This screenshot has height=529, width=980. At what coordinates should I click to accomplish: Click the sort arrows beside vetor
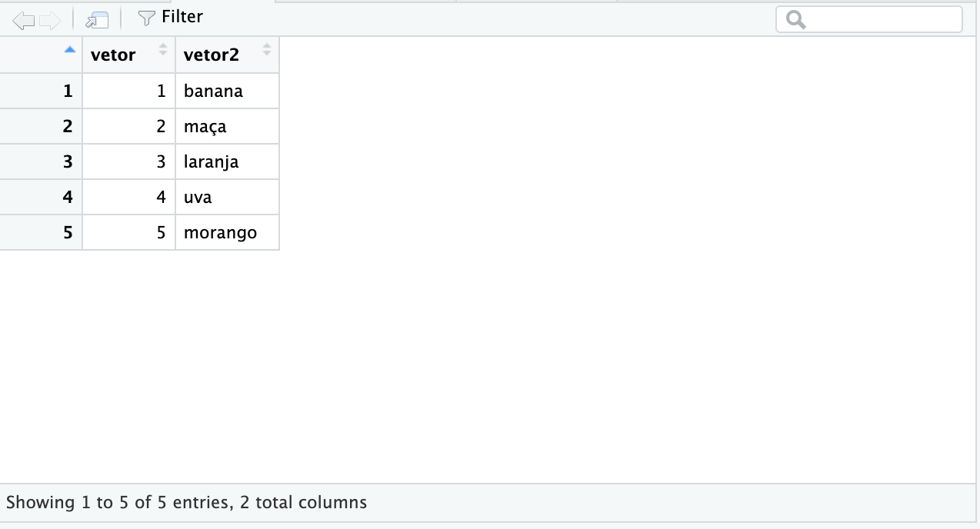pos(162,50)
